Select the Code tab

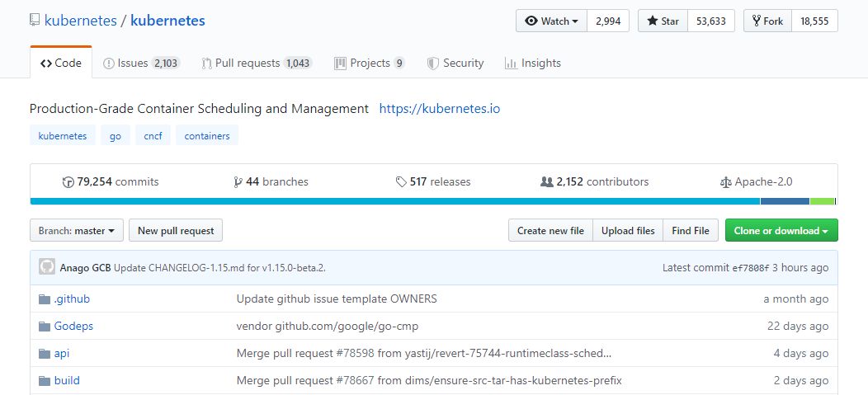(61, 63)
